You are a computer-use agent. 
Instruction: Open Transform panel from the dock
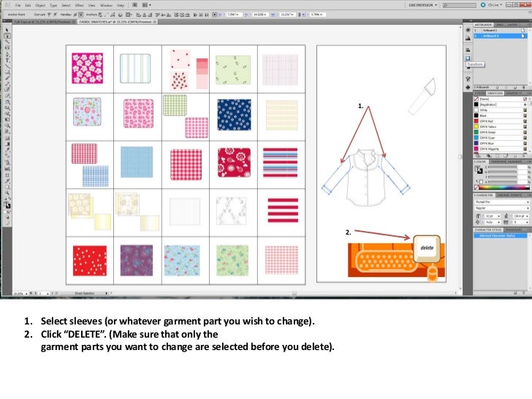tap(468, 58)
